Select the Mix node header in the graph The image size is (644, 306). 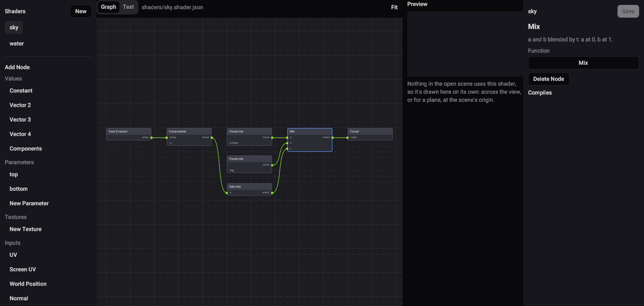310,131
